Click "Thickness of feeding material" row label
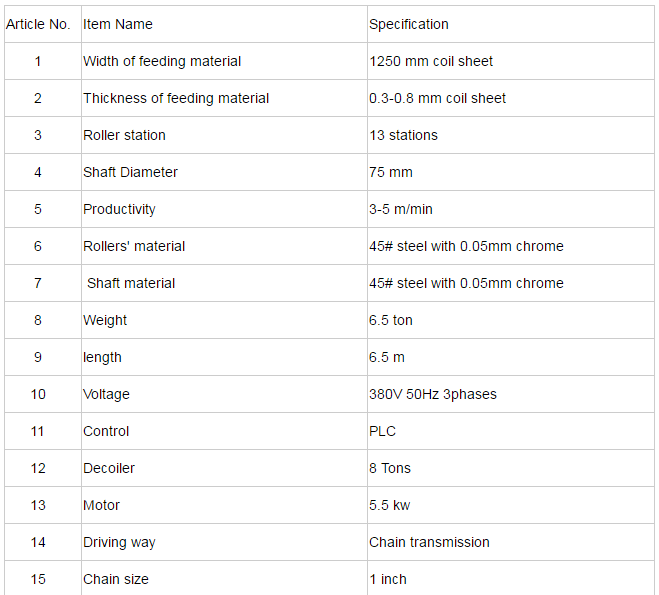 click(x=176, y=98)
